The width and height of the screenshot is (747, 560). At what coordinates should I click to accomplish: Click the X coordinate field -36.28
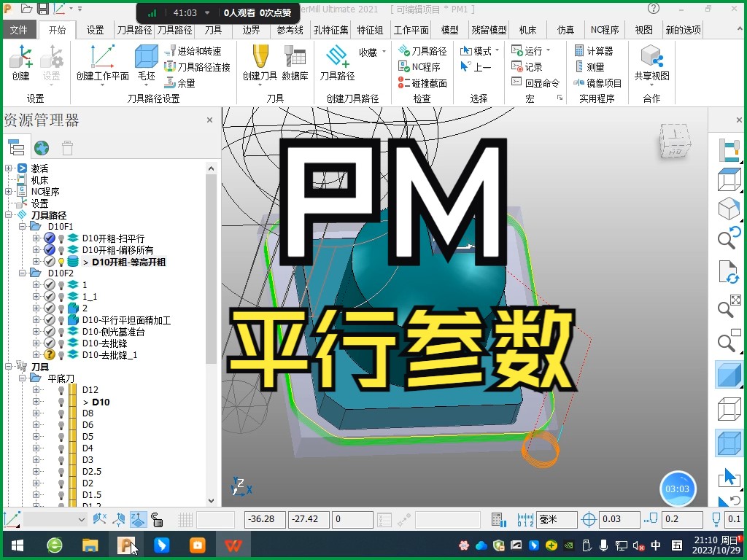click(x=265, y=519)
